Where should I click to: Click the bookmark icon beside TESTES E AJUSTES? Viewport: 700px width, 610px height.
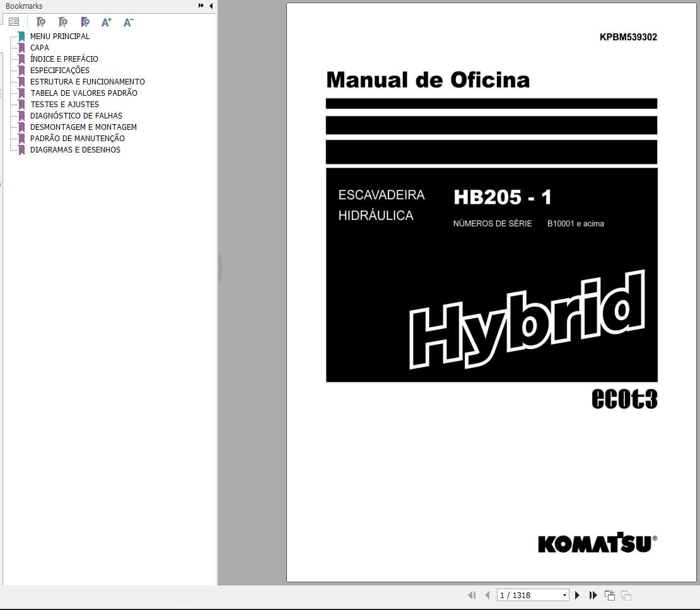(21, 105)
